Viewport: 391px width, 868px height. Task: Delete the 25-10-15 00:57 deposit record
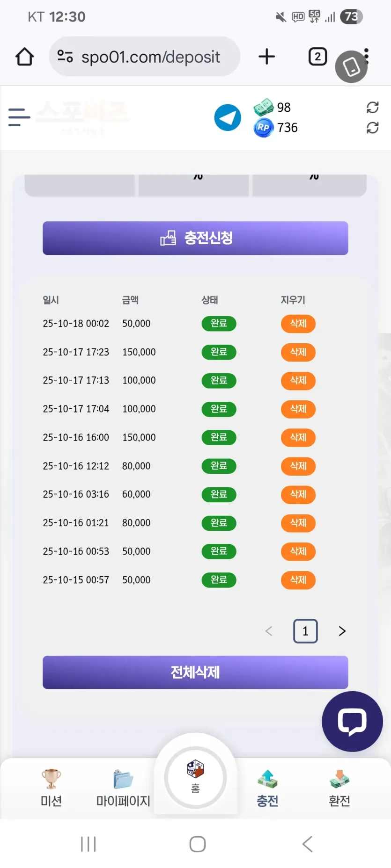coord(298,580)
